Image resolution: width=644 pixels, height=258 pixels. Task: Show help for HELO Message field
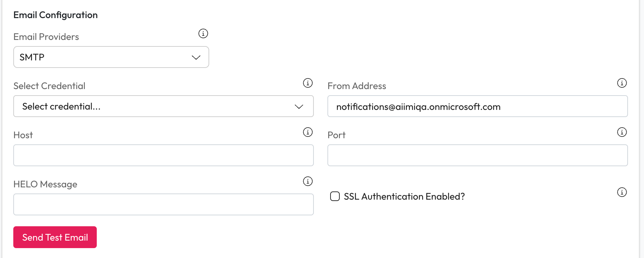tap(308, 181)
